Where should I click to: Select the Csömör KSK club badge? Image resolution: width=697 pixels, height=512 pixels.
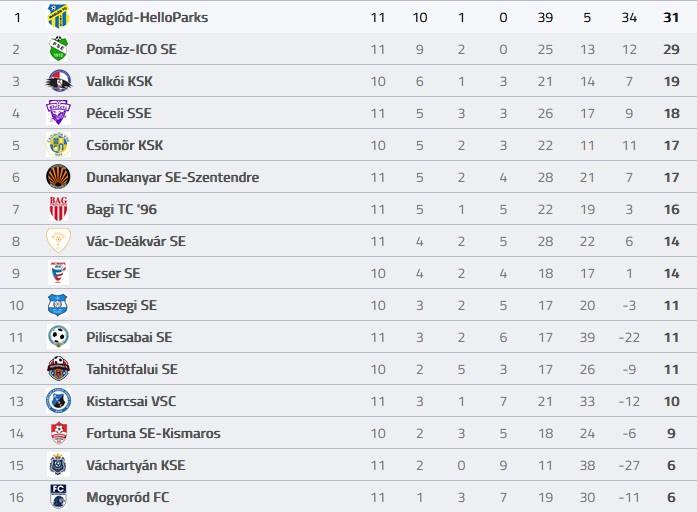point(58,145)
